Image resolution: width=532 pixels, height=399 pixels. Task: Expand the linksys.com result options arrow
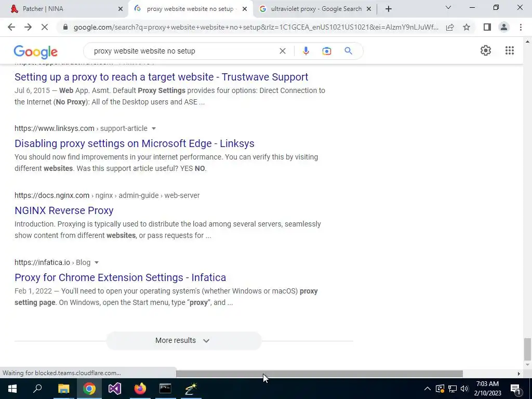pyautogui.click(x=154, y=129)
